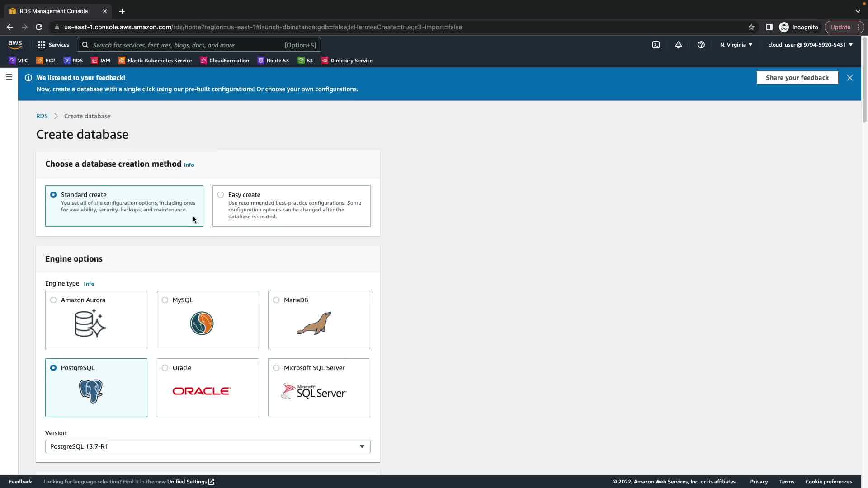The width and height of the screenshot is (868, 488).
Task: Dismiss the feedback banner with X
Action: tap(850, 78)
